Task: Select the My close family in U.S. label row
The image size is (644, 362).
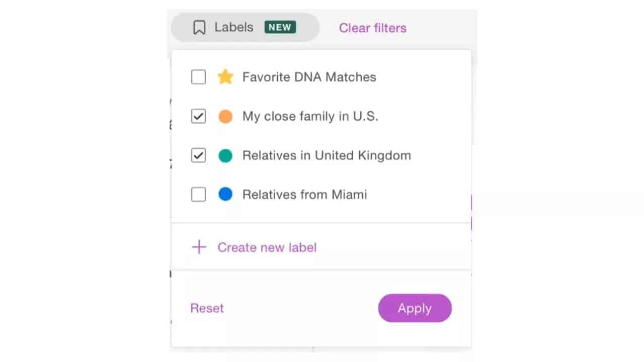Action: (310, 116)
